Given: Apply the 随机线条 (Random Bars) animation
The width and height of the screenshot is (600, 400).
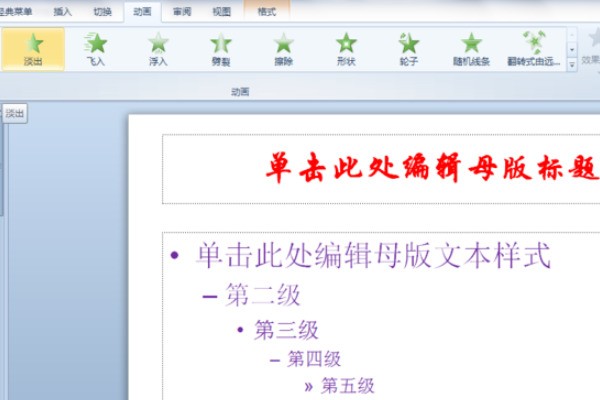Looking at the screenshot, I should [471, 49].
